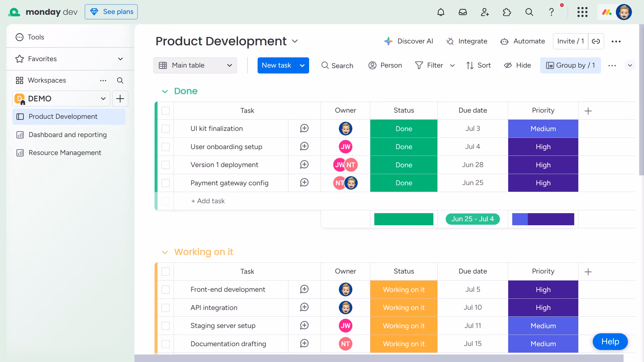The width and height of the screenshot is (644, 362).
Task: Open the inbox tray icon
Action: point(463,12)
